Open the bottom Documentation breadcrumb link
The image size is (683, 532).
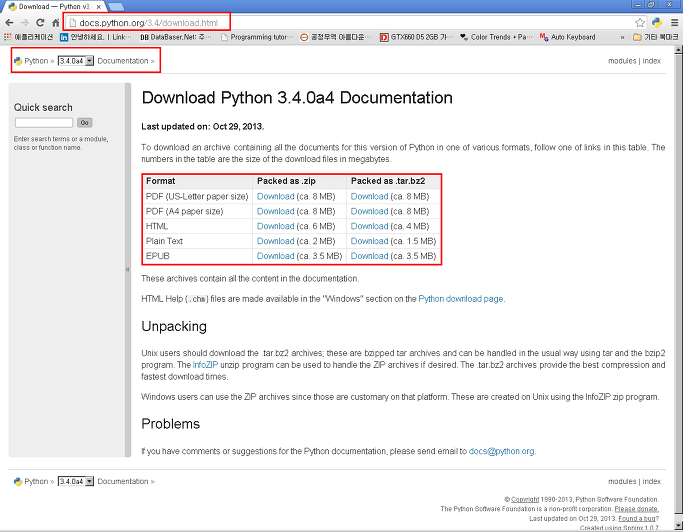[123, 481]
